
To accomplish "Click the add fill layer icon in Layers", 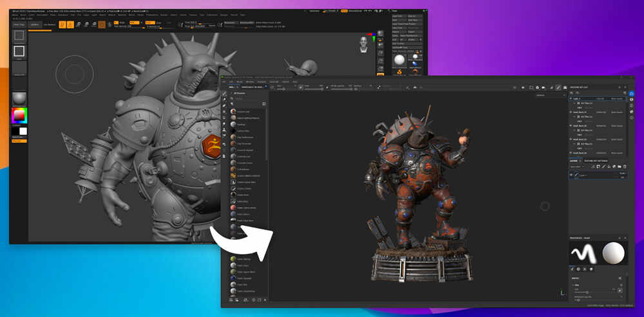I will (x=609, y=167).
